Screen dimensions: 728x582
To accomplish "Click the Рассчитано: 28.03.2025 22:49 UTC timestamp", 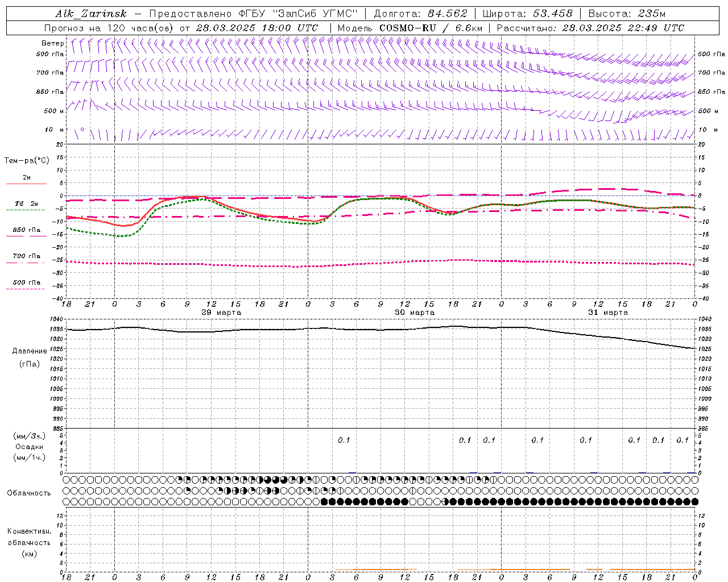I will click(x=590, y=28).
